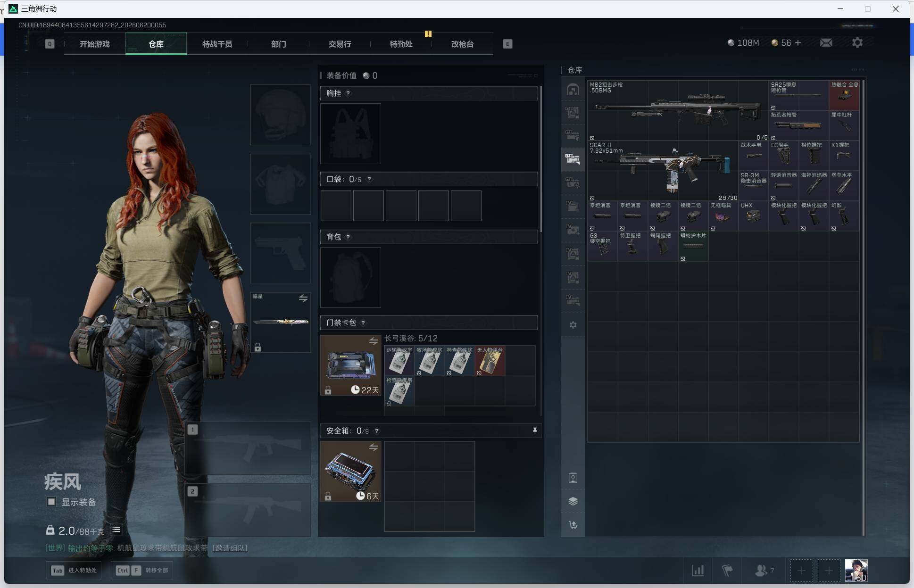Select the 仓库 tab

(156, 44)
